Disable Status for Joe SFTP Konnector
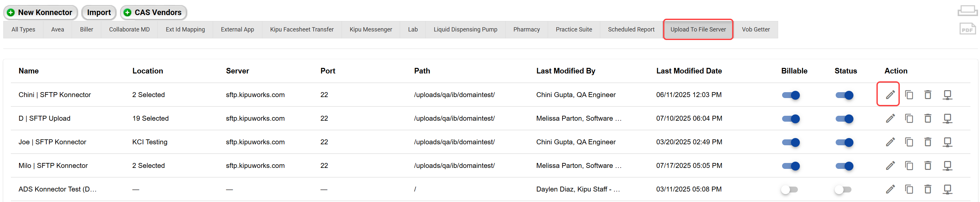This screenshot has width=980, height=202. click(844, 142)
